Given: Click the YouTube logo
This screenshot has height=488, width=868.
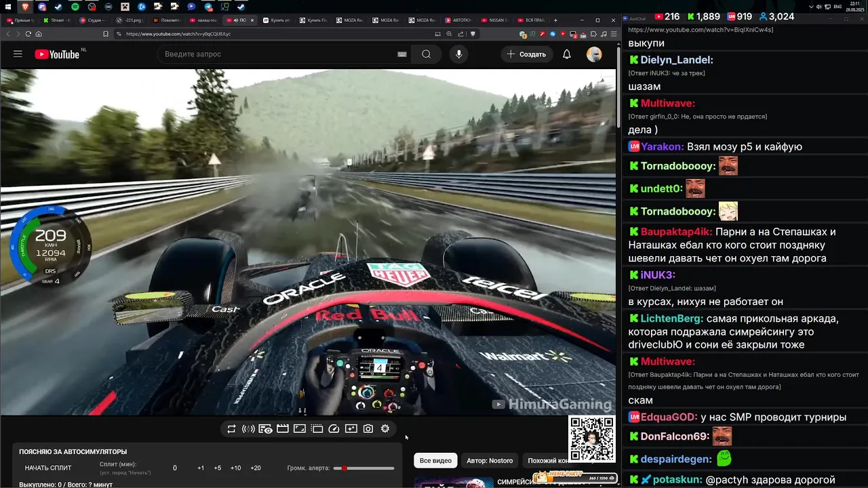Looking at the screenshot, I should coord(57,54).
